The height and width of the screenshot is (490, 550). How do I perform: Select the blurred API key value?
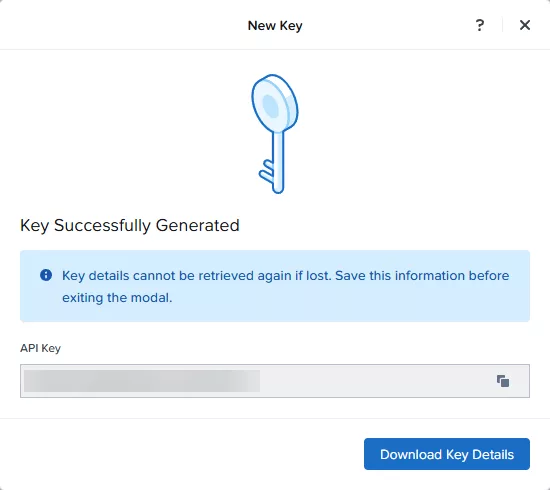[142, 381]
